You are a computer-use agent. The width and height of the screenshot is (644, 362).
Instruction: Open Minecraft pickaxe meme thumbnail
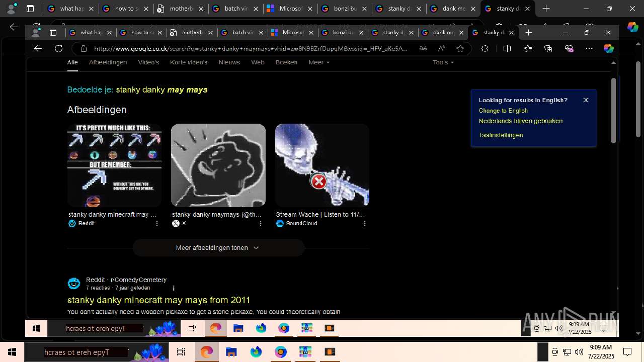click(x=114, y=165)
